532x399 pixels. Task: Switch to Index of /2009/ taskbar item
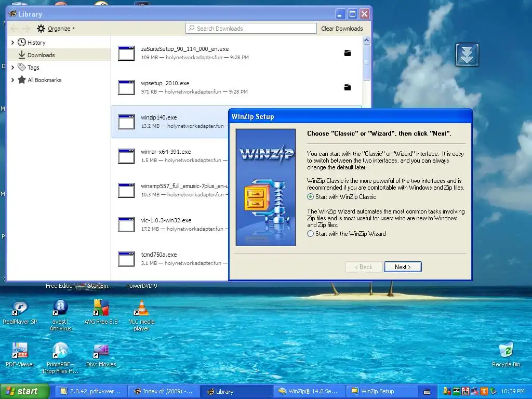[x=163, y=392]
